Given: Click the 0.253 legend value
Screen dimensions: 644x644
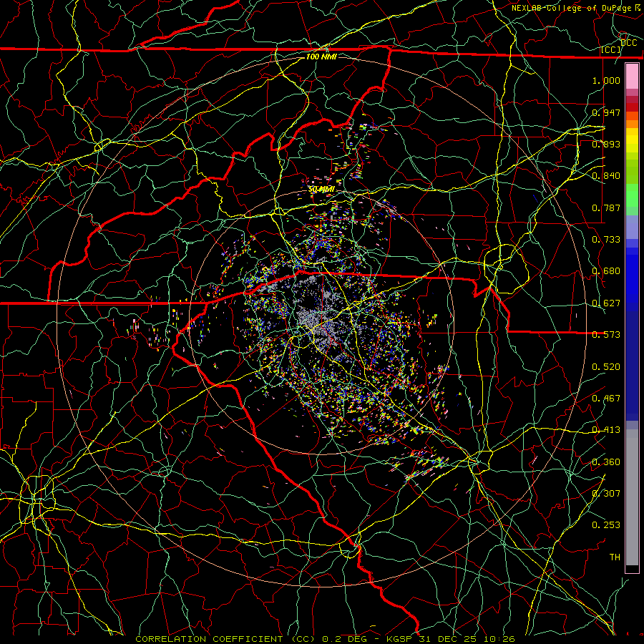Looking at the screenshot, I should coord(606,525).
